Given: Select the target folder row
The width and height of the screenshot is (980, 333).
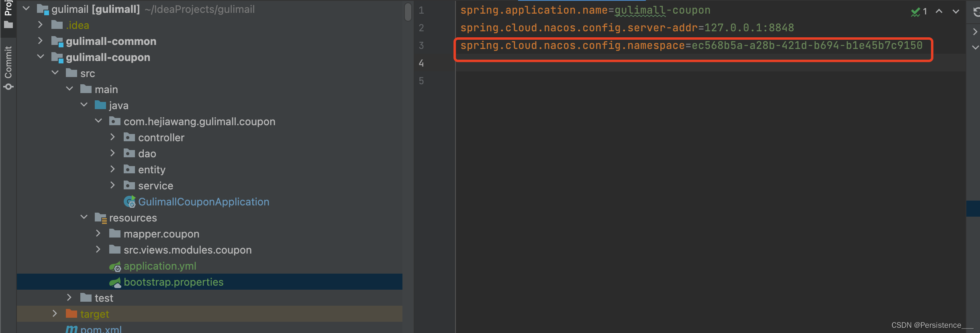Looking at the screenshot, I should pyautogui.click(x=210, y=314).
